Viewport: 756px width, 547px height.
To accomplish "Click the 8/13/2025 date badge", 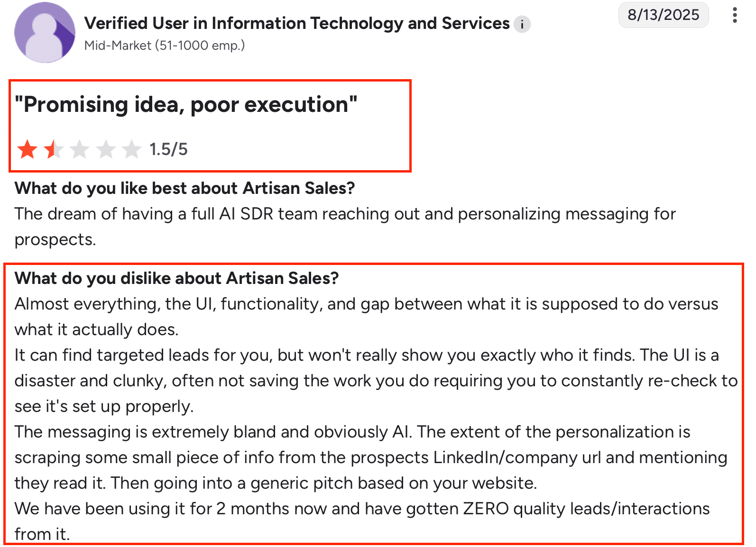I will point(664,15).
